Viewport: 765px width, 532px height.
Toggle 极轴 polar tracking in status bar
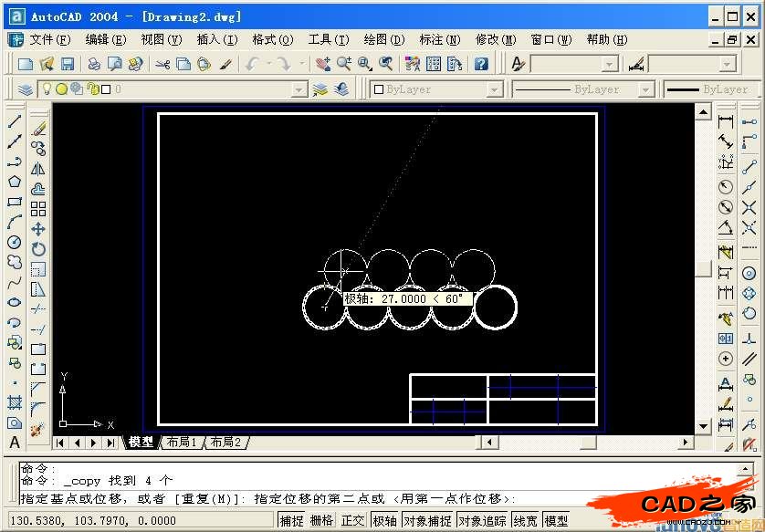(x=384, y=521)
